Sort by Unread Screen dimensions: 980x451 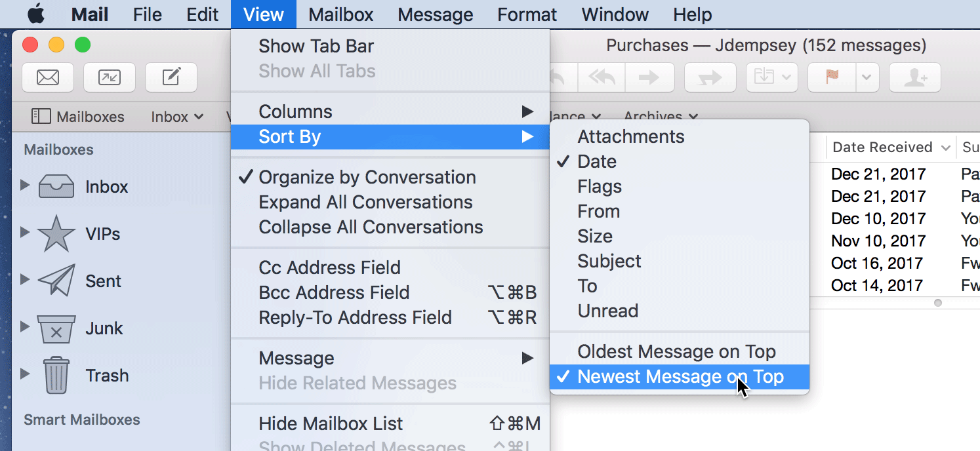pyautogui.click(x=680, y=311)
